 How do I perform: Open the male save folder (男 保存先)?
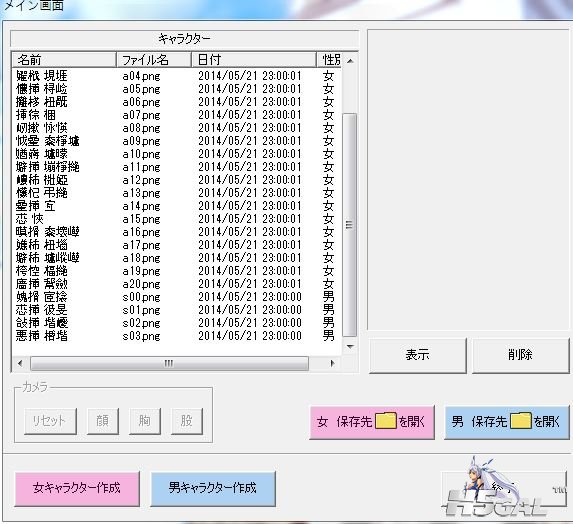pyautogui.click(x=506, y=422)
